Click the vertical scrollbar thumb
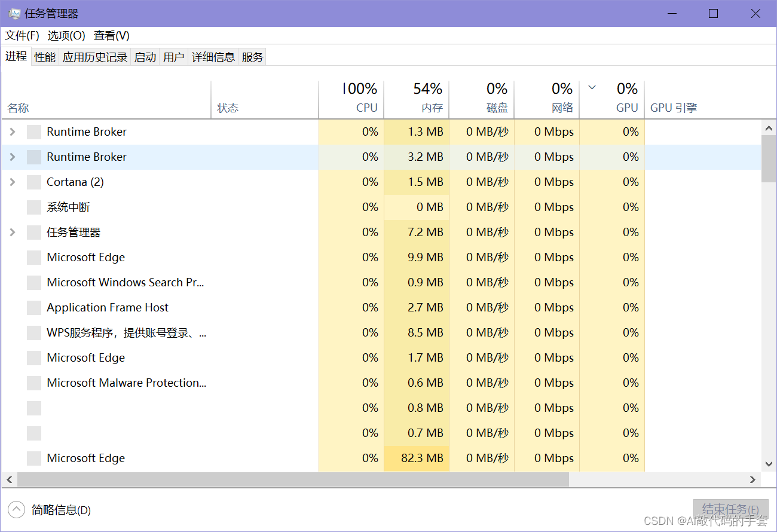Viewport: 777px width, 532px height. [x=768, y=158]
